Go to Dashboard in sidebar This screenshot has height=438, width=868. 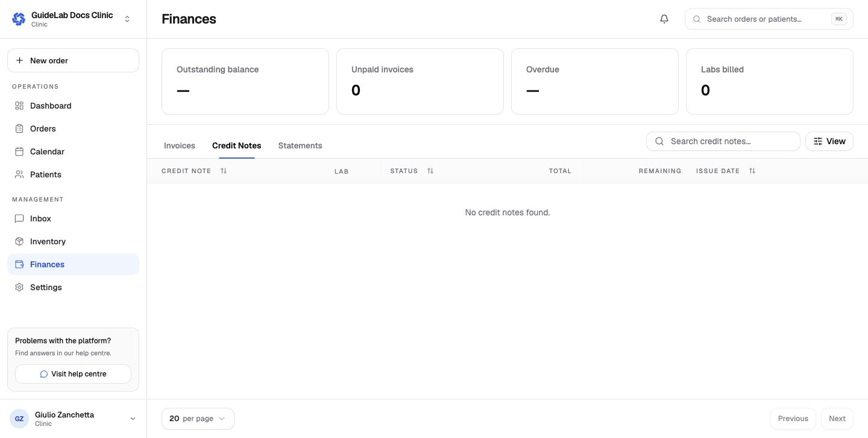click(73, 106)
